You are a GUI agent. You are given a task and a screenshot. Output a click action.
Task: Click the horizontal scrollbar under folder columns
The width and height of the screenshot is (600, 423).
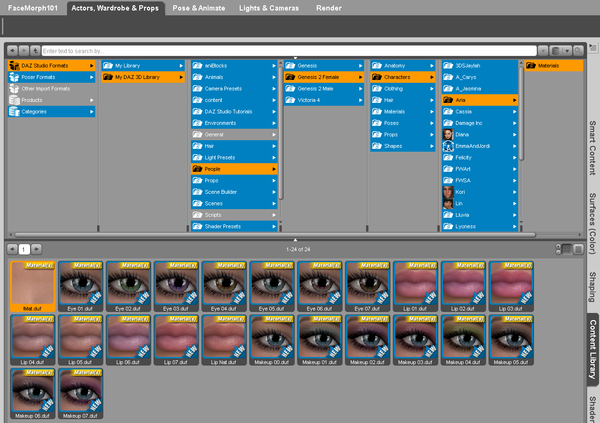tap(275, 235)
